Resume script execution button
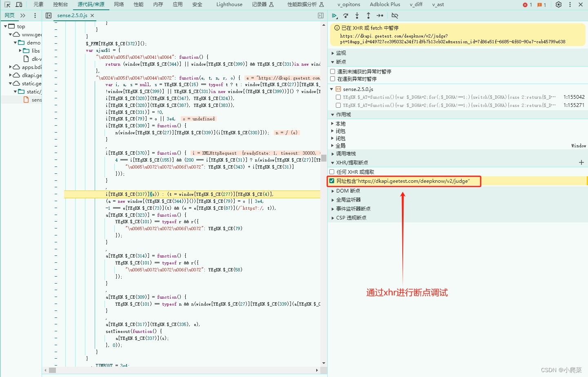Image resolution: width=588 pixels, height=377 pixels. click(x=334, y=16)
